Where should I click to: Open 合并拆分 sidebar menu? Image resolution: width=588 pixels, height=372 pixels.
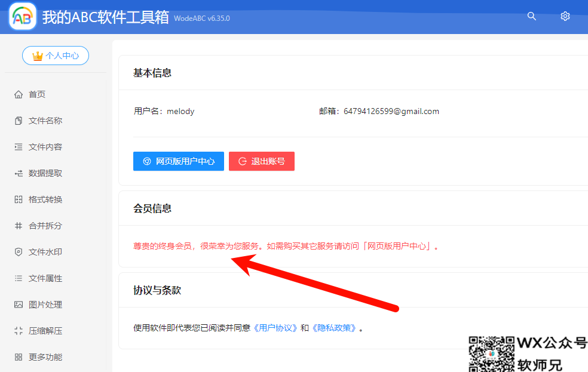pos(45,226)
